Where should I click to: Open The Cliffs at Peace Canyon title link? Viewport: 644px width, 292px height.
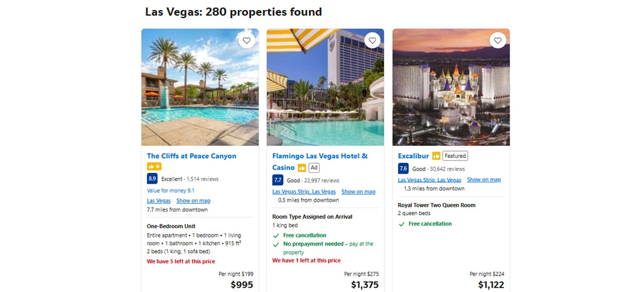click(x=191, y=156)
